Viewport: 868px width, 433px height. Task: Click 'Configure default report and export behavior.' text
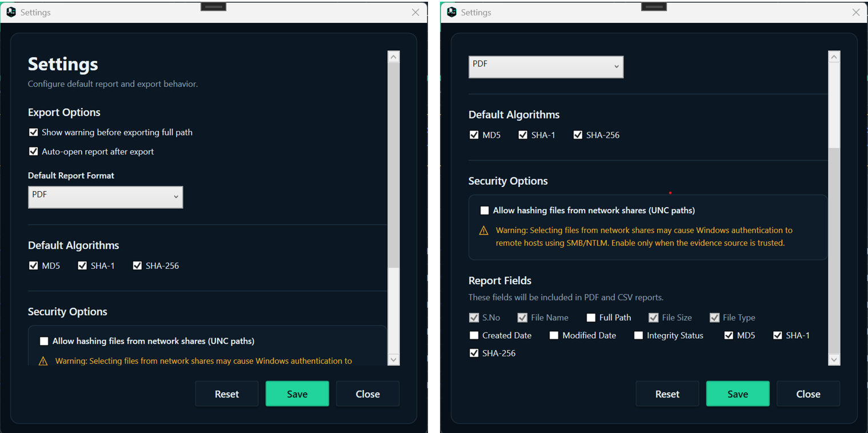click(x=113, y=84)
